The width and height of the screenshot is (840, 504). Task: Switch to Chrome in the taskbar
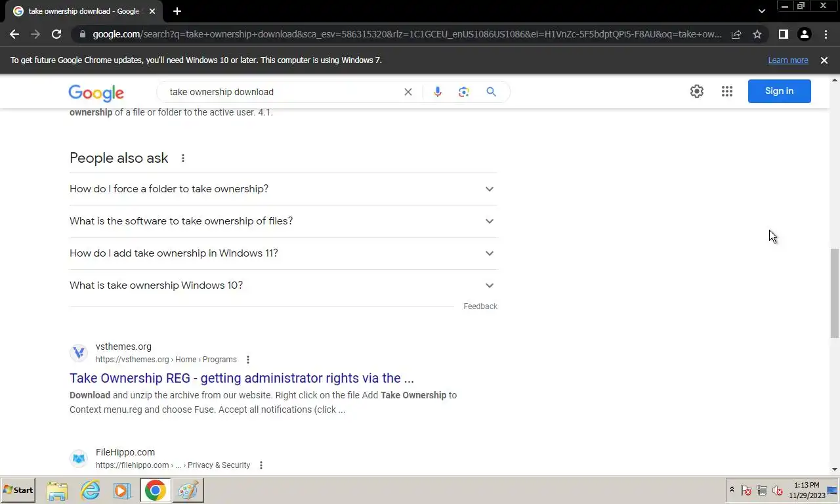point(156,490)
